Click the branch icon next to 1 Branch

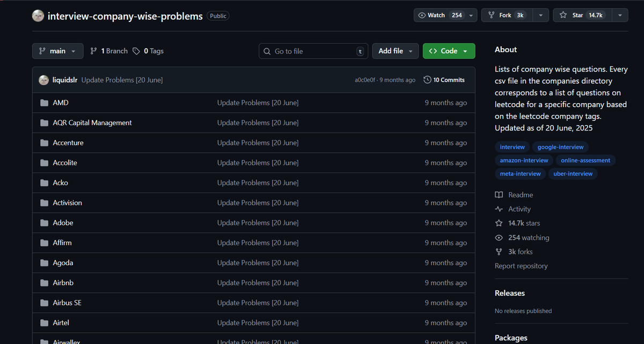pyautogui.click(x=94, y=51)
